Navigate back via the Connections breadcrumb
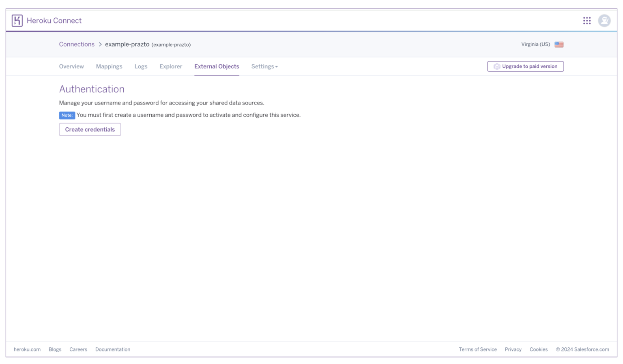The height and width of the screenshot is (364, 623). [x=77, y=44]
